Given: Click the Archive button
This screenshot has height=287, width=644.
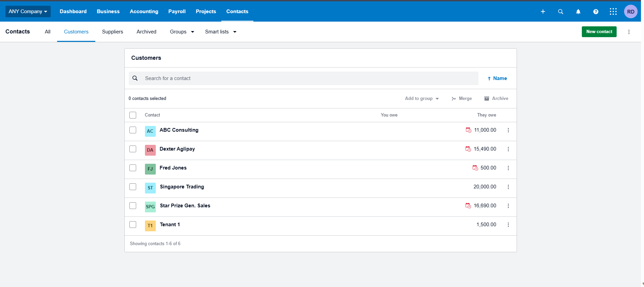Looking at the screenshot, I should click(496, 99).
